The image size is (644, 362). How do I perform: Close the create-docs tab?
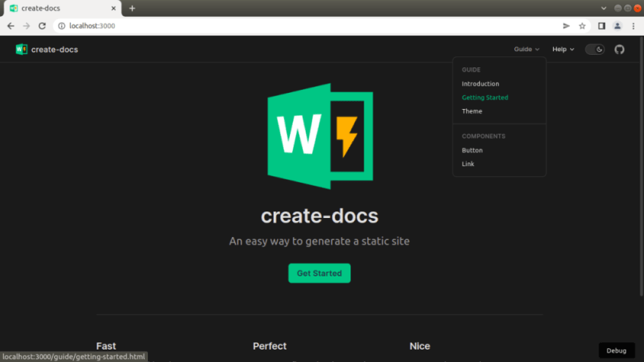[x=113, y=8]
